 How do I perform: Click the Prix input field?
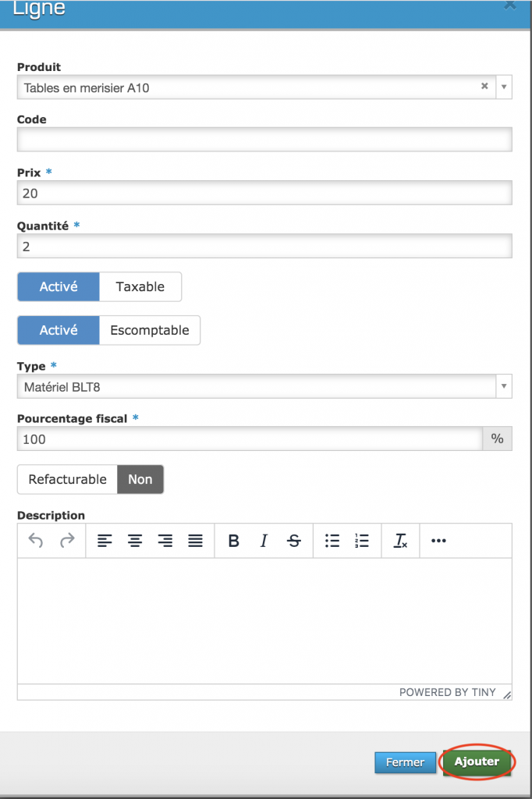pyautogui.click(x=264, y=193)
